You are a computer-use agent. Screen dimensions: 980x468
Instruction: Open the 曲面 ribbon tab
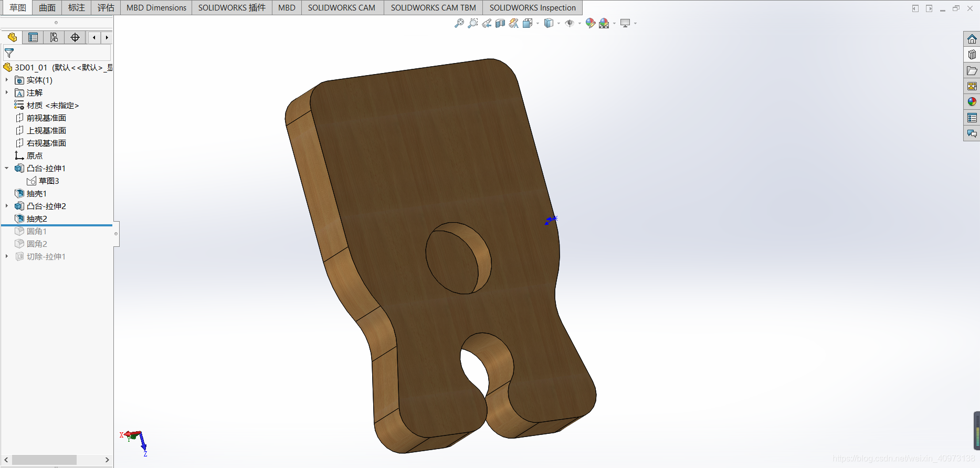point(47,7)
